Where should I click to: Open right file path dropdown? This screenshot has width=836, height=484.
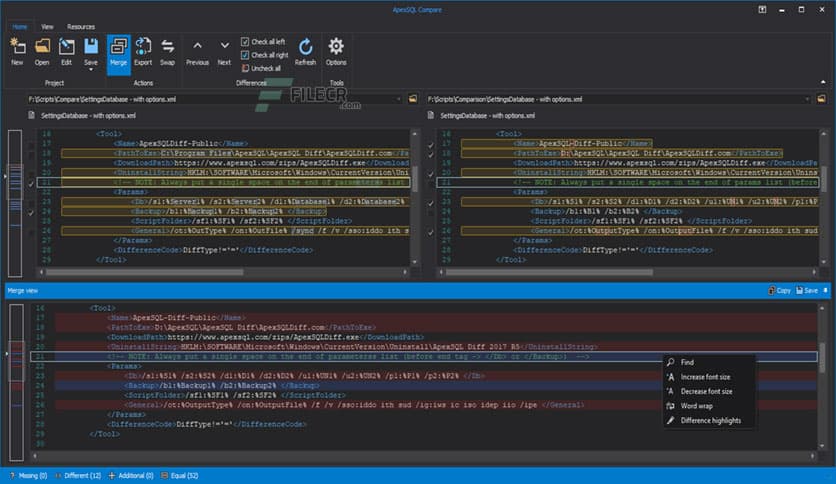tap(807, 99)
